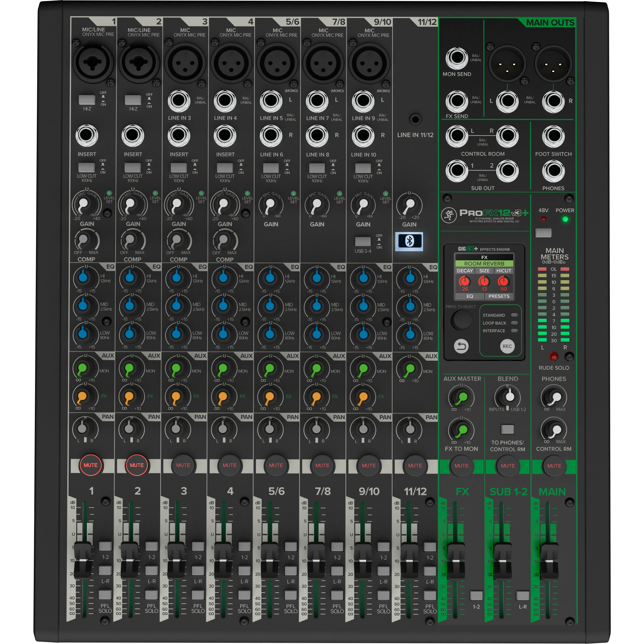
Task: Assign channel 1 to sub 1-2
Action: pyautogui.click(x=105, y=546)
